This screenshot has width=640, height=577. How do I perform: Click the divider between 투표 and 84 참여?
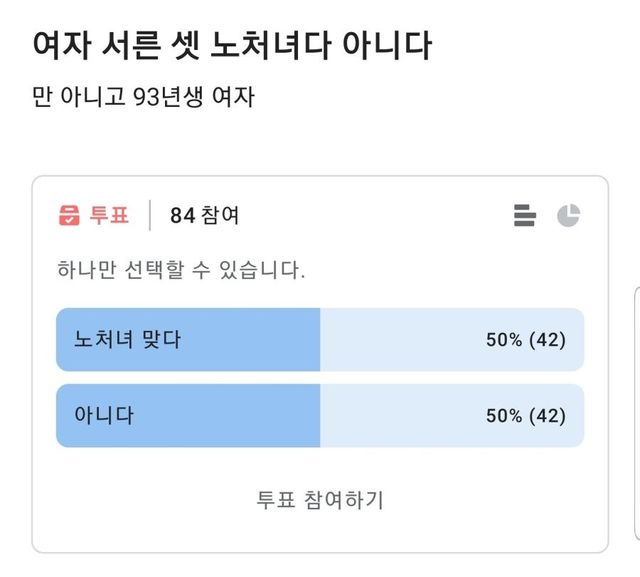pos(150,215)
